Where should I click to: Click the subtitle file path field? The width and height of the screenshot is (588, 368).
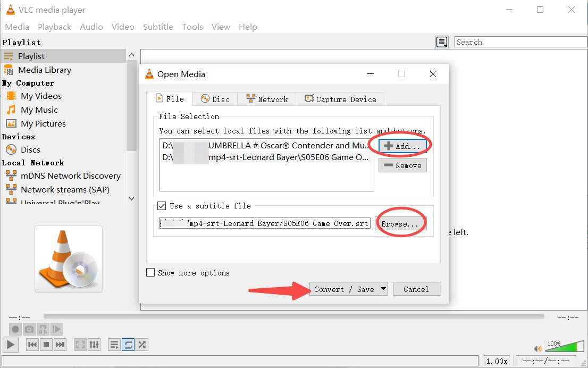click(x=265, y=223)
